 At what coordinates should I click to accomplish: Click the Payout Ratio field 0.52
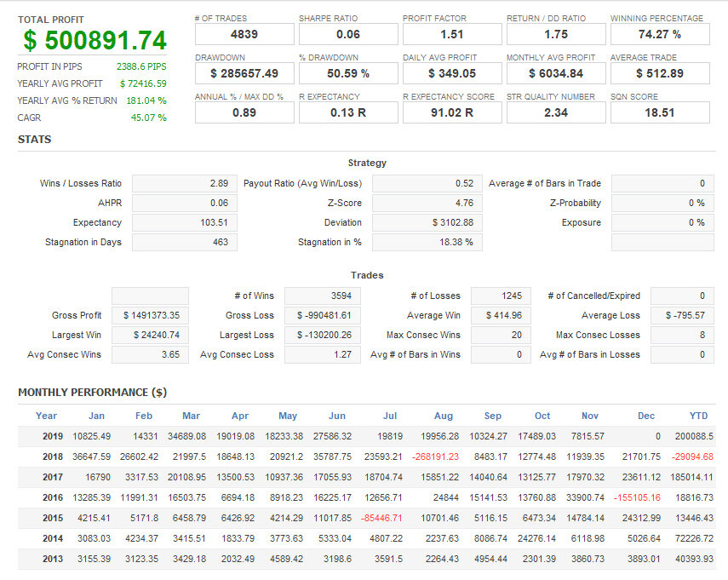427,183
